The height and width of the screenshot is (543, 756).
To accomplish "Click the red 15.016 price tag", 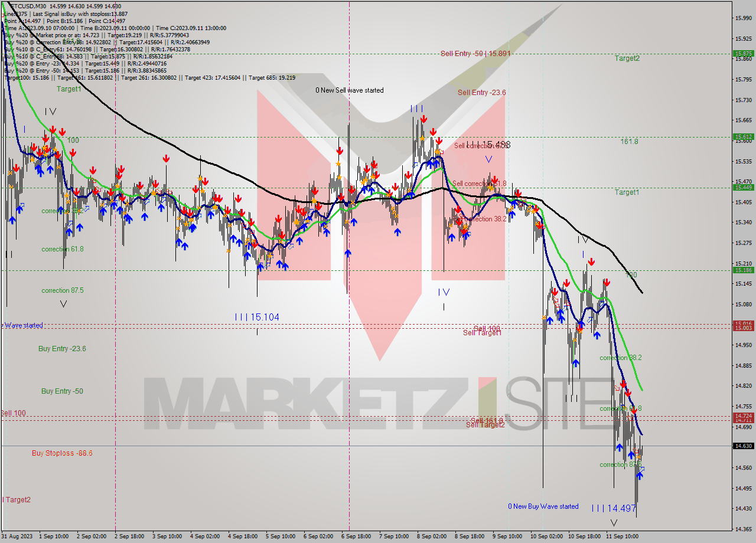I will 743,323.
